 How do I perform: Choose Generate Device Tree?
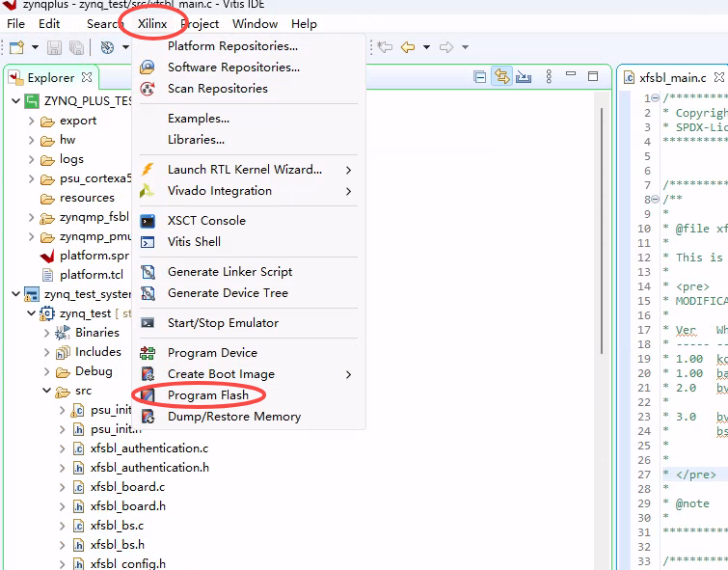tap(228, 293)
